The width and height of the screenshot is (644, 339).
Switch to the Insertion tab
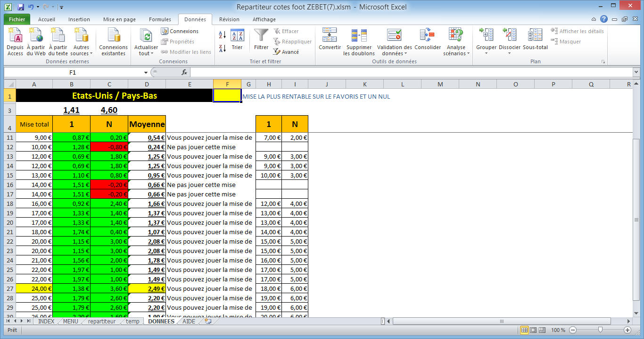point(79,19)
